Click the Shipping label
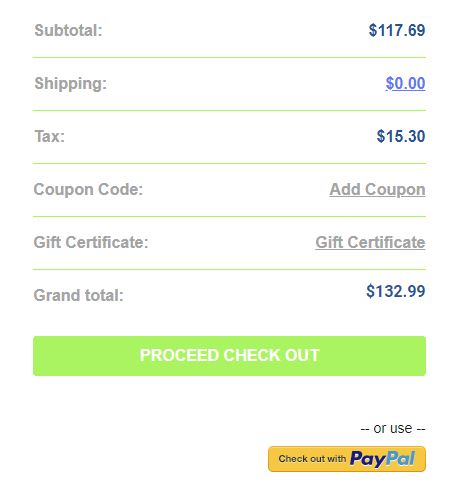 [71, 83]
